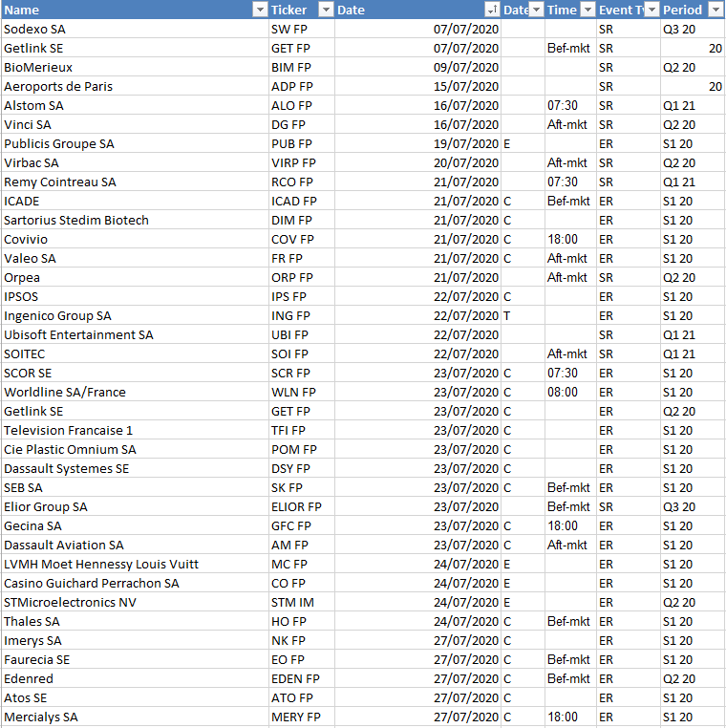Screen dimensions: 726x728
Task: Select the Thales SA cell
Action: (135, 621)
